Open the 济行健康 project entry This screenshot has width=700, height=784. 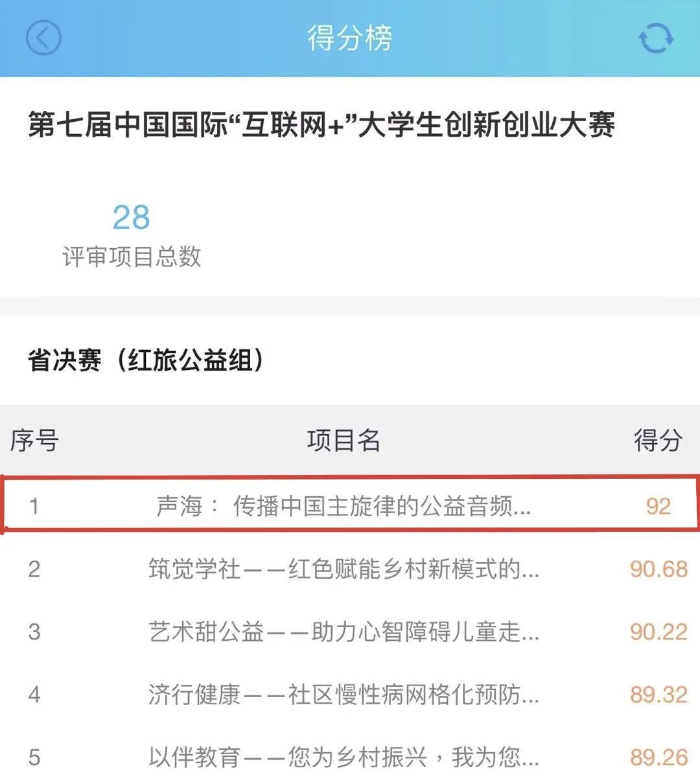[x=344, y=695]
